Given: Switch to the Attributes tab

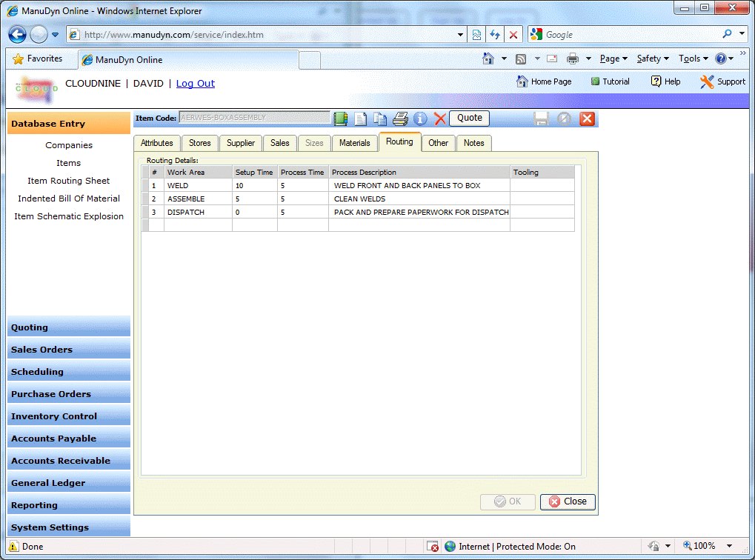Looking at the screenshot, I should coord(157,143).
